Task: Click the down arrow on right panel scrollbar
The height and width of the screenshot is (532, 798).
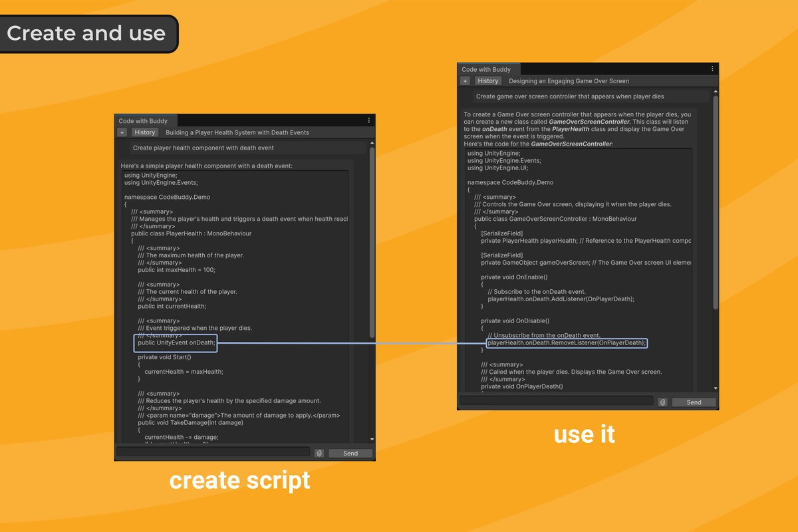Action: point(716,388)
